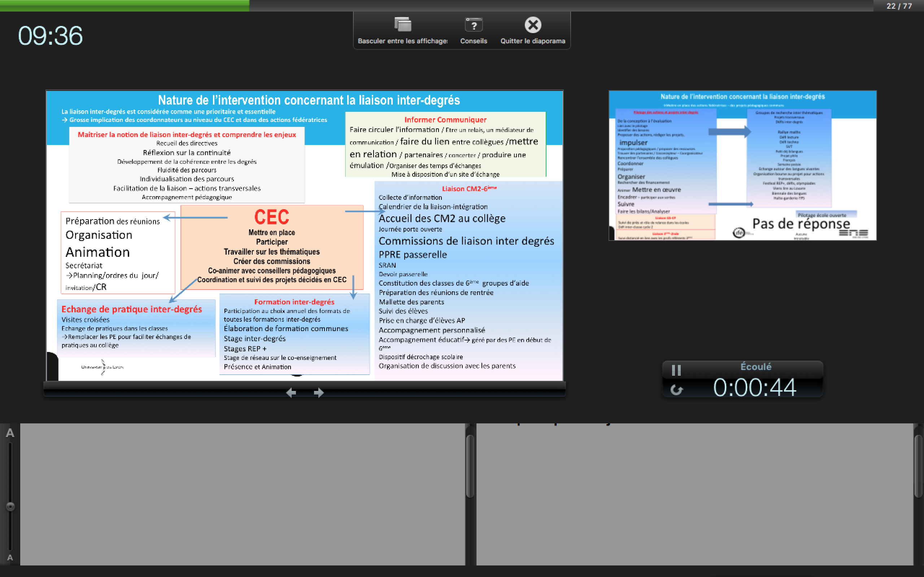Click the notes font size slider knob

[10, 506]
